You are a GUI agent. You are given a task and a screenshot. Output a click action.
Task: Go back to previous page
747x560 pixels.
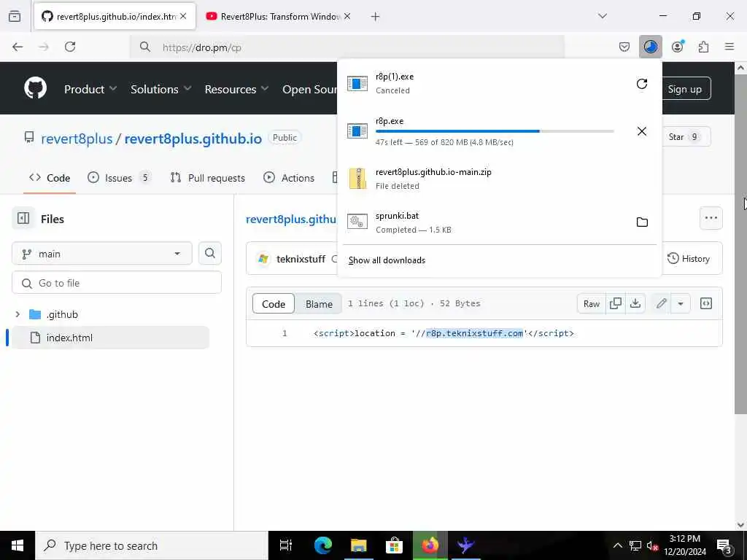pos(18,47)
